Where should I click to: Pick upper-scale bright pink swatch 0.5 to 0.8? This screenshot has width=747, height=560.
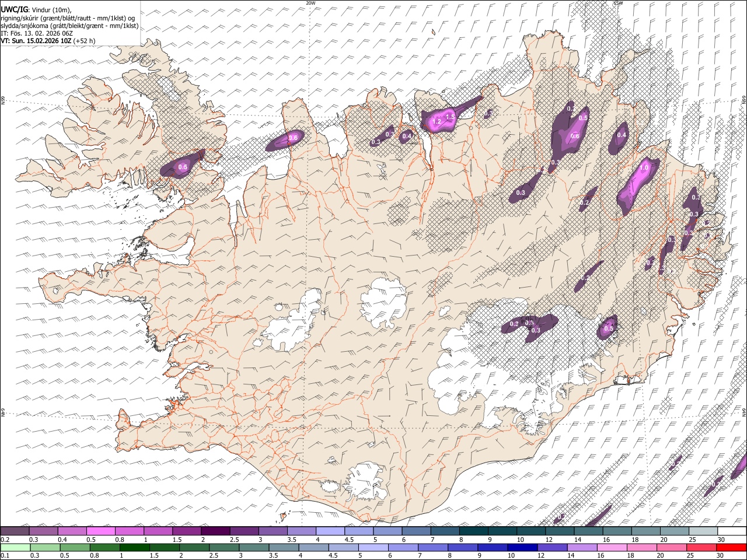pyautogui.click(x=100, y=531)
